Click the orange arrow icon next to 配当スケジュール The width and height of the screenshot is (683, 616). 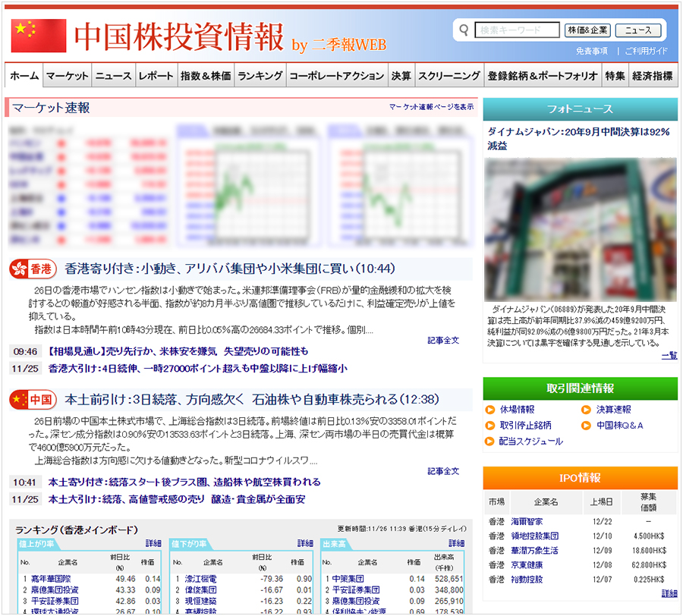(490, 442)
